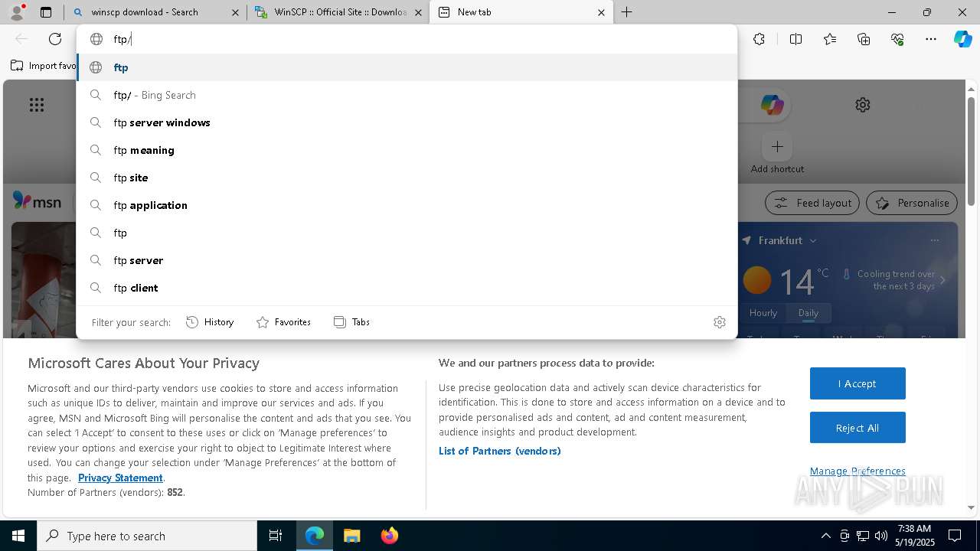This screenshot has height=551, width=980.
Task: Open List of Partners (vendors) link
Action: (499, 451)
